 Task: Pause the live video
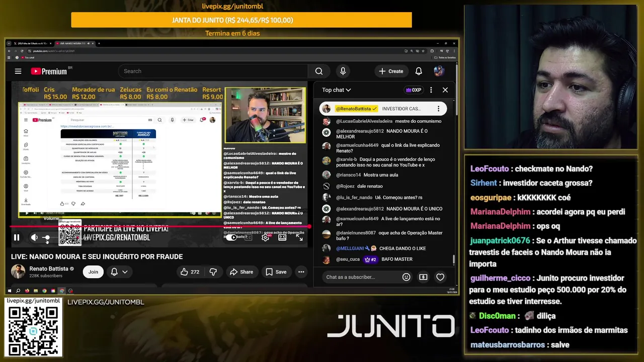pos(17,237)
